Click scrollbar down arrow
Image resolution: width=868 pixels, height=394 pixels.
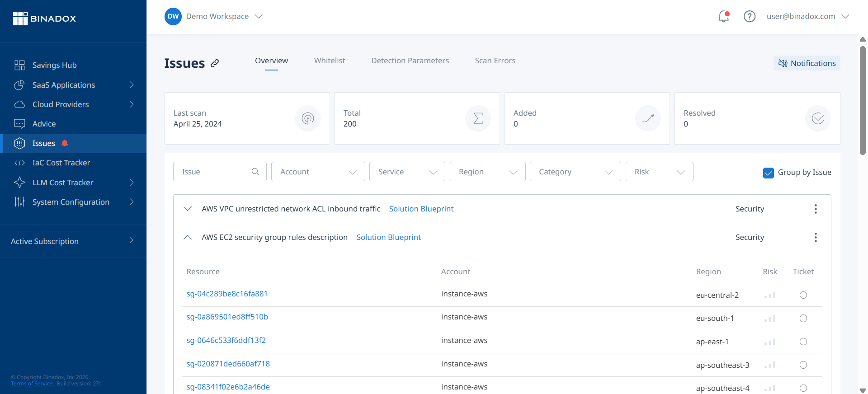863,390
